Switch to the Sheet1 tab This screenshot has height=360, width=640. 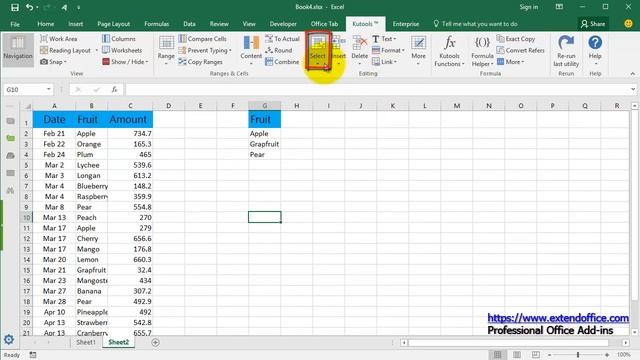(x=86, y=342)
